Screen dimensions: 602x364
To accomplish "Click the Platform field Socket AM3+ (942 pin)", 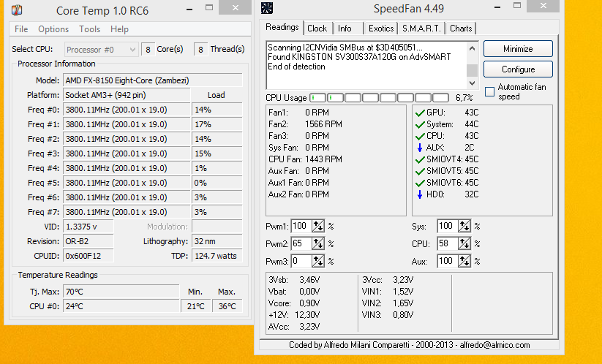I will click(127, 95).
